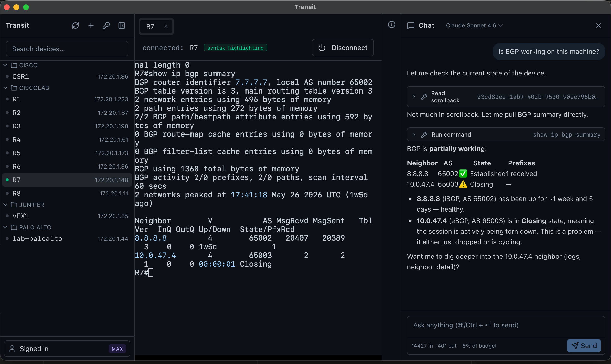Disconnect from R7
The width and height of the screenshot is (611, 364).
click(x=343, y=48)
